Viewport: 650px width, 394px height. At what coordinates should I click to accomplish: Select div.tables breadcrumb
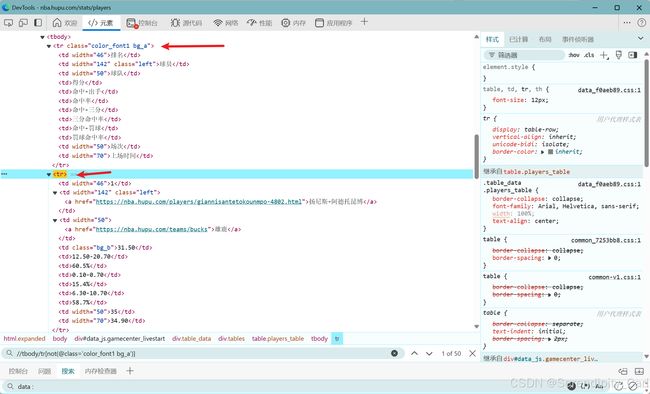point(231,339)
